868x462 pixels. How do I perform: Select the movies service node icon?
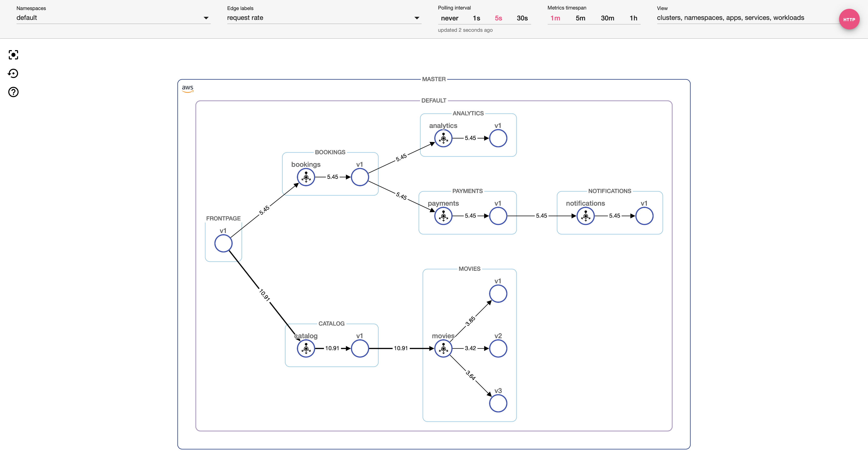pos(444,348)
